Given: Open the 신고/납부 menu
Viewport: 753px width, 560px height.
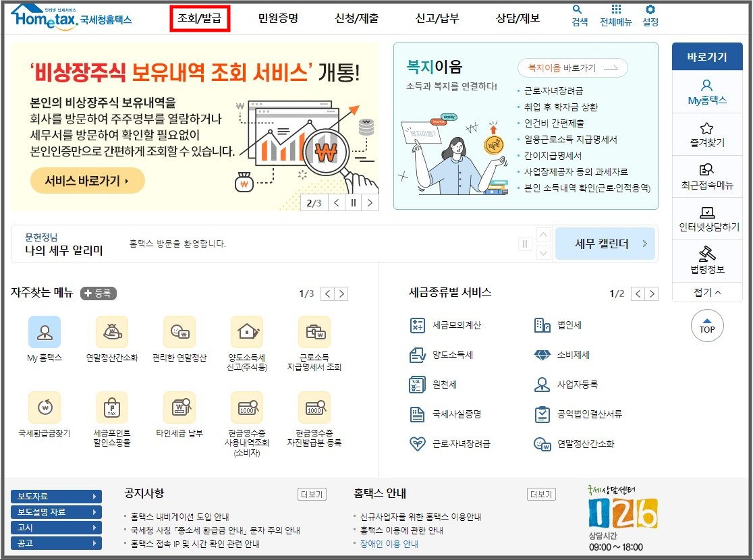Looking at the screenshot, I should [437, 19].
